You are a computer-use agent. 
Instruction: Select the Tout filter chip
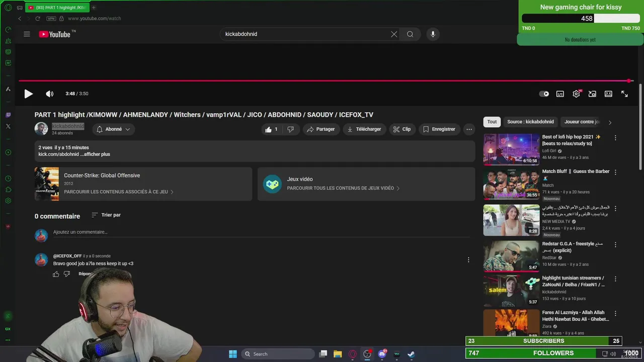[x=492, y=122]
